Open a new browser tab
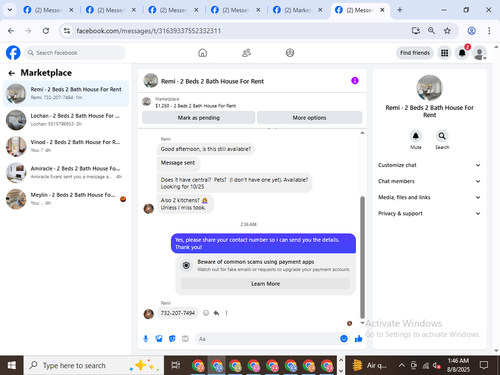Screen dimensions: 500x375 [x=400, y=10]
